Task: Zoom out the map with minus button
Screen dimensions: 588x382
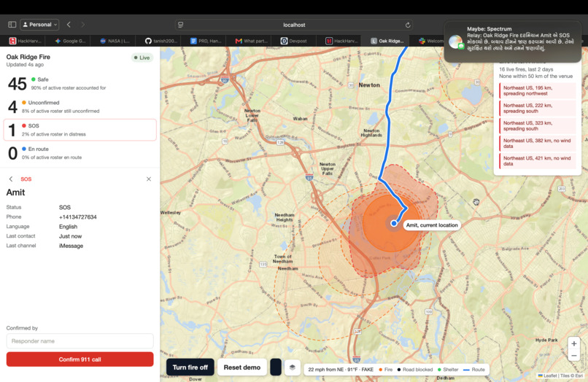Action: [573, 355]
